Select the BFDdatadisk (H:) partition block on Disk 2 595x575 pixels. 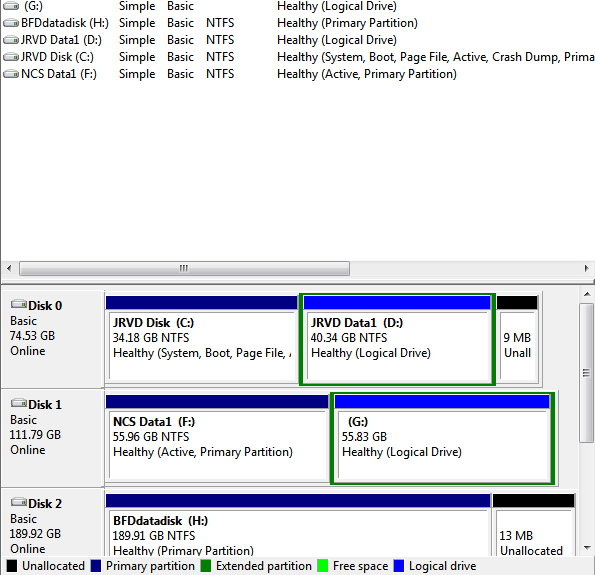point(298,525)
